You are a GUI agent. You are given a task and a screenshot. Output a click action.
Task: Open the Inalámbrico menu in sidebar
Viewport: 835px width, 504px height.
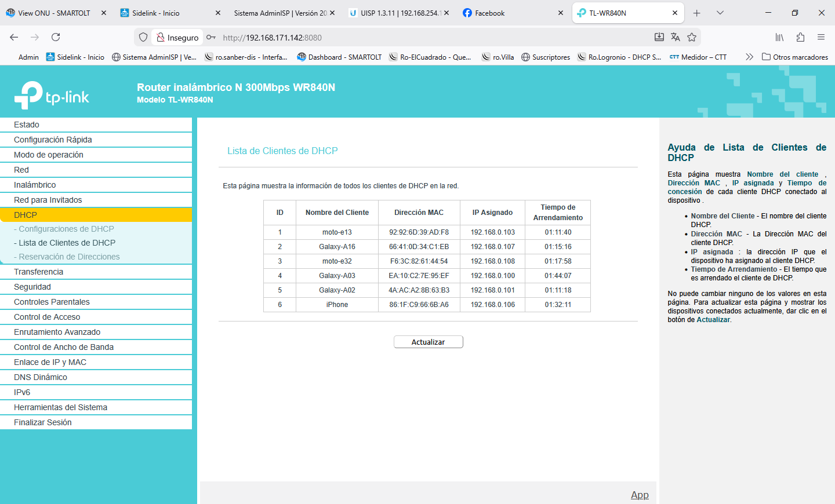(x=35, y=185)
